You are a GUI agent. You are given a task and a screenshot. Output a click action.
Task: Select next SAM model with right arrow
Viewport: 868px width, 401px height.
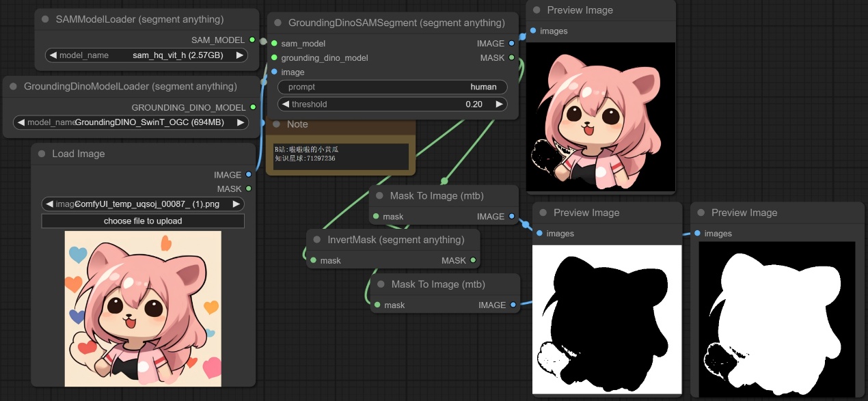coord(240,55)
